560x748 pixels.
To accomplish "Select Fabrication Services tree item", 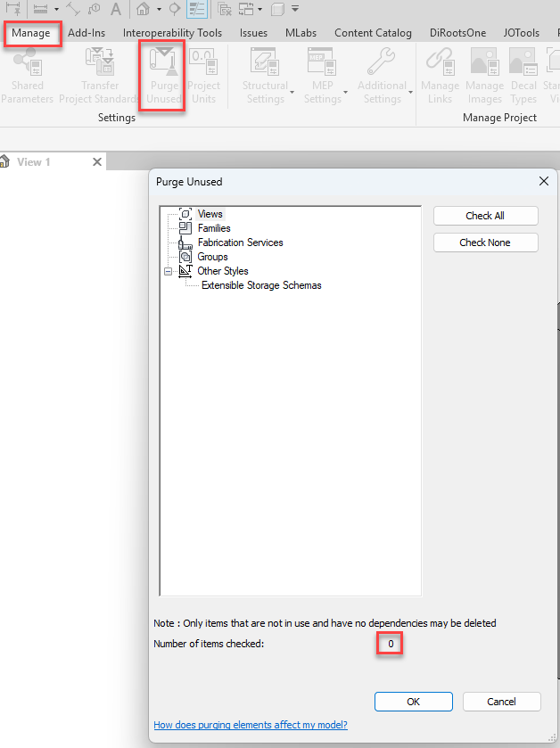I will tap(240, 242).
